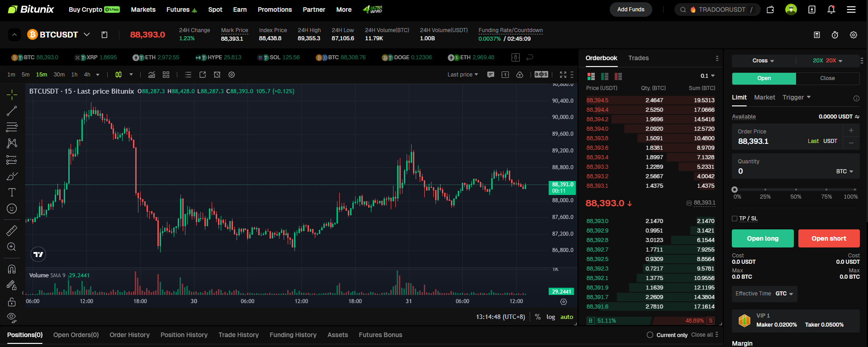Select the 1h timeframe
Image resolution: width=868 pixels, height=347 pixels.
point(74,75)
